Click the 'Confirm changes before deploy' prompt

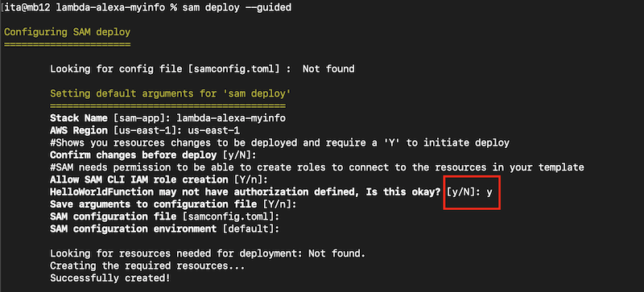[153, 155]
